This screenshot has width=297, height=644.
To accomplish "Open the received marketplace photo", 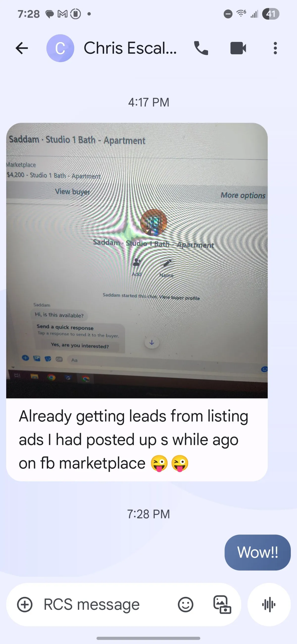I will coord(137,260).
